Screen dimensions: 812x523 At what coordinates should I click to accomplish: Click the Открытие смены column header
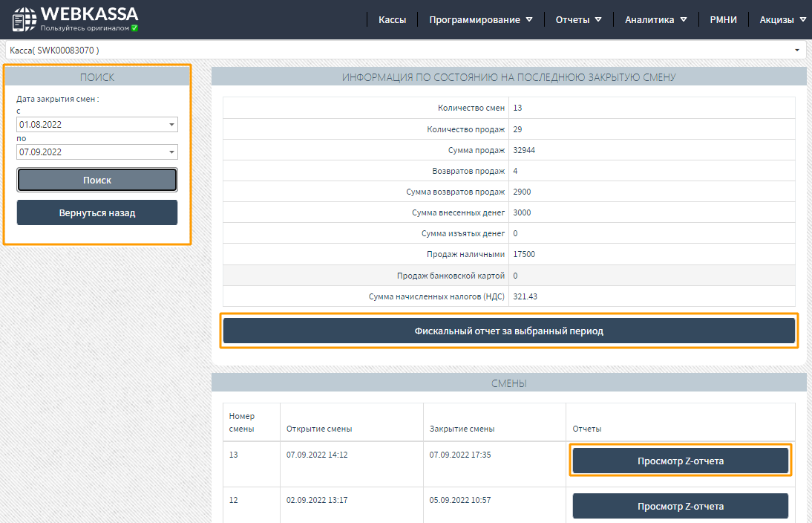319,429
